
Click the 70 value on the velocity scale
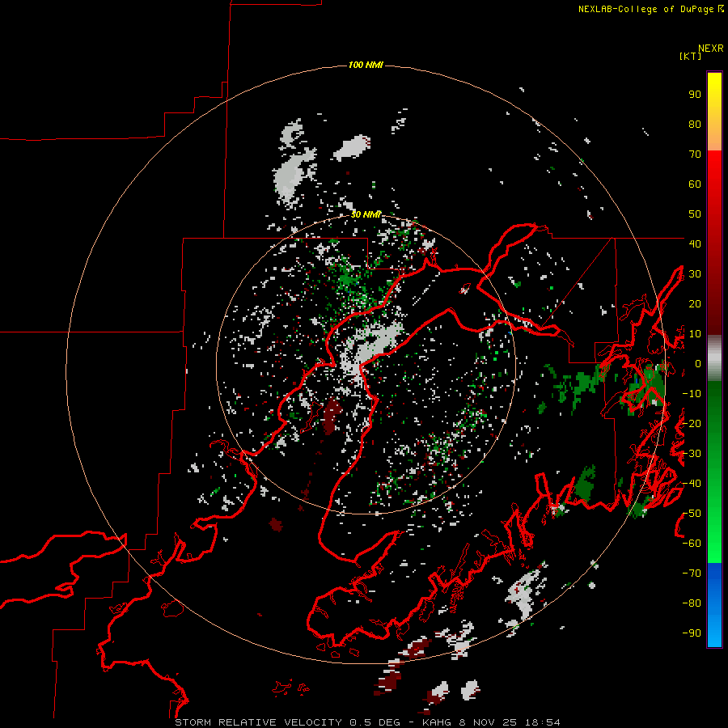tap(695, 154)
